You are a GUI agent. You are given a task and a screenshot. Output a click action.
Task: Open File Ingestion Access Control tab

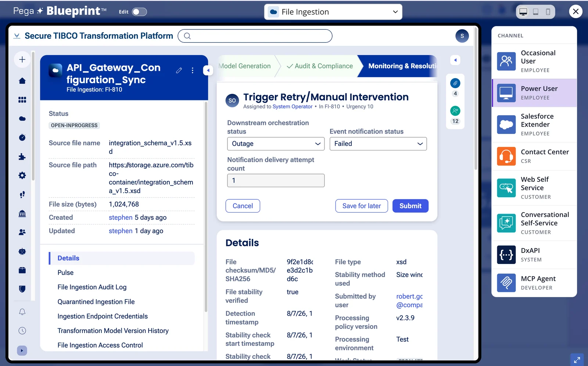(100, 345)
